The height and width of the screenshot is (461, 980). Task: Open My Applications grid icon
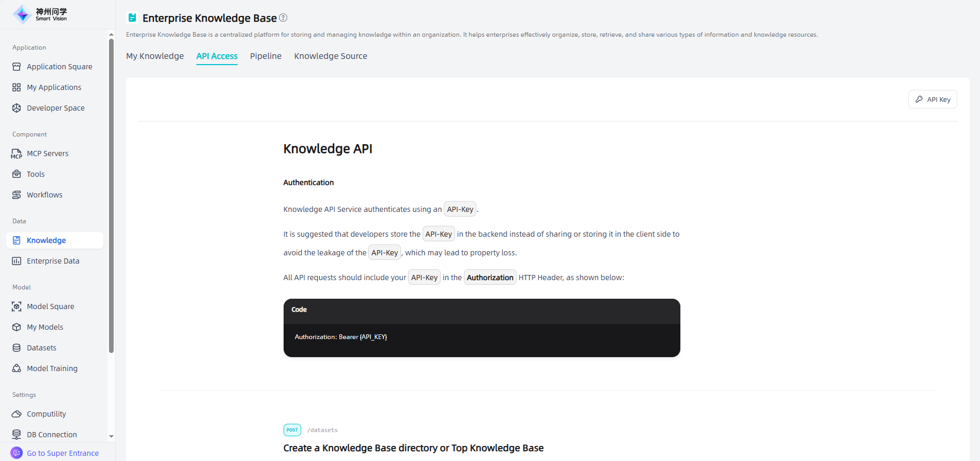pyautogui.click(x=17, y=87)
